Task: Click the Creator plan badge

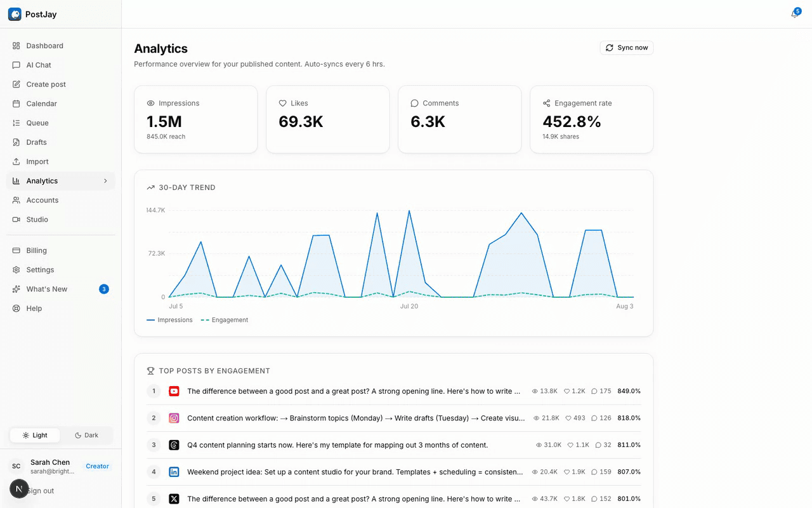Action: (98, 466)
